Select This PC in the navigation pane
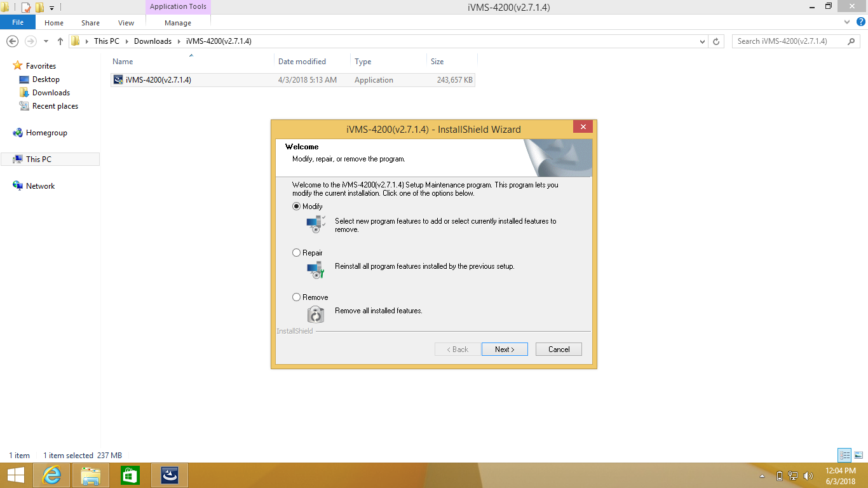 (x=38, y=159)
